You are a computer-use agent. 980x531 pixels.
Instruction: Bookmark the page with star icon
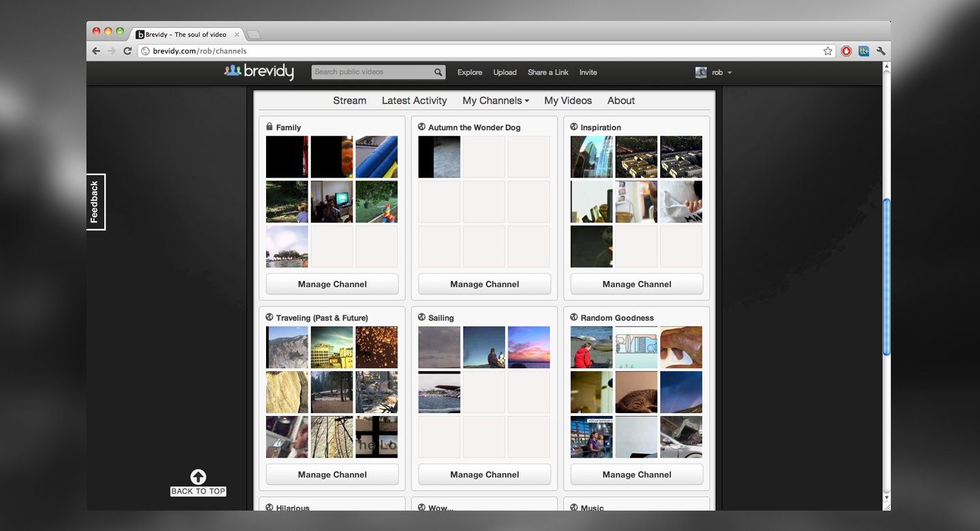coord(828,51)
